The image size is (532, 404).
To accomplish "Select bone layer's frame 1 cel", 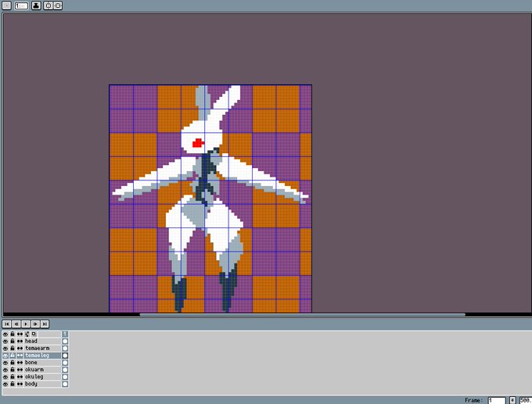I will tap(65, 363).
